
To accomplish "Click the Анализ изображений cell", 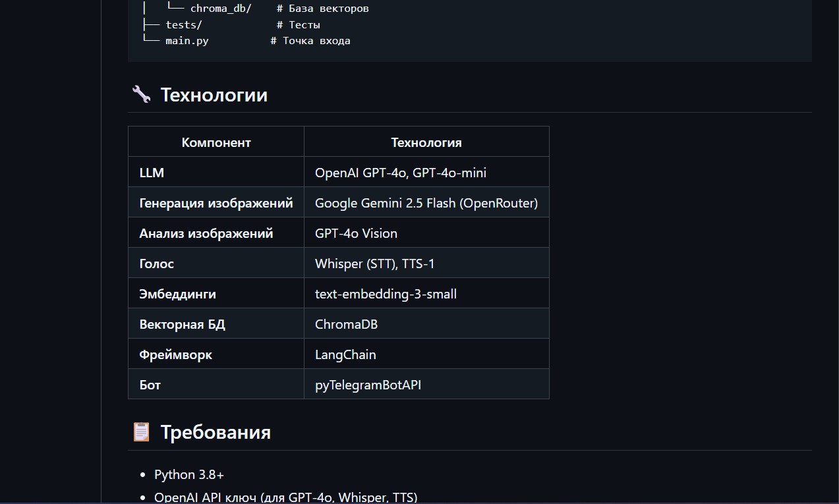I will tap(216, 233).
